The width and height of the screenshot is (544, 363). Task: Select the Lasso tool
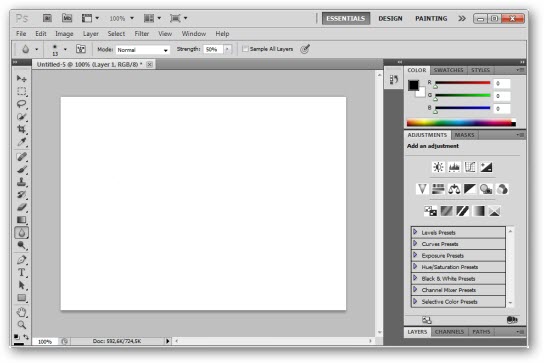(x=22, y=104)
